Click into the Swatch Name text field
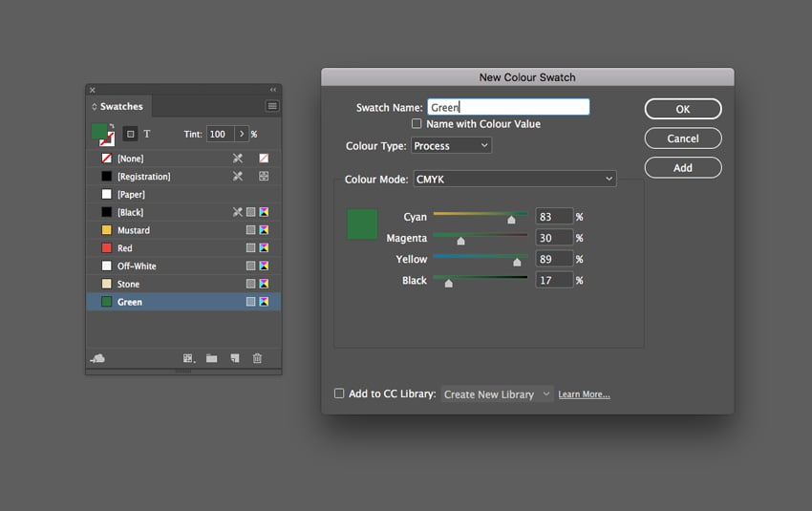This screenshot has width=812, height=511. pyautogui.click(x=508, y=108)
